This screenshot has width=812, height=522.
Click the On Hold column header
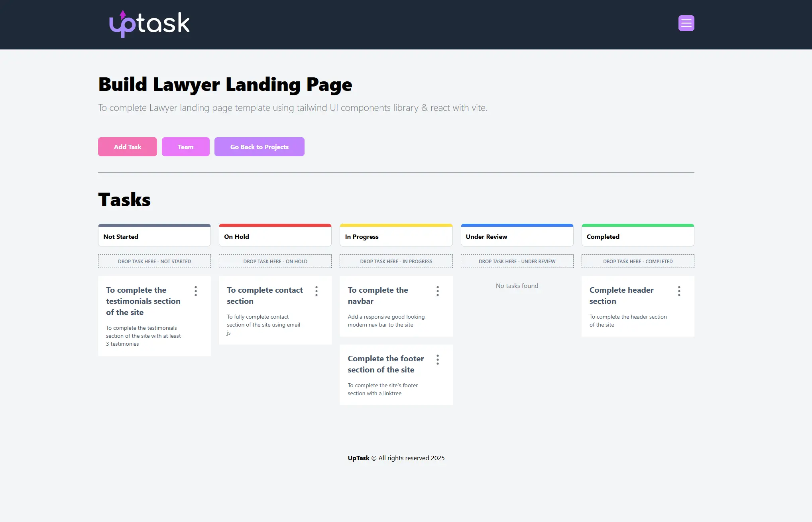point(275,236)
